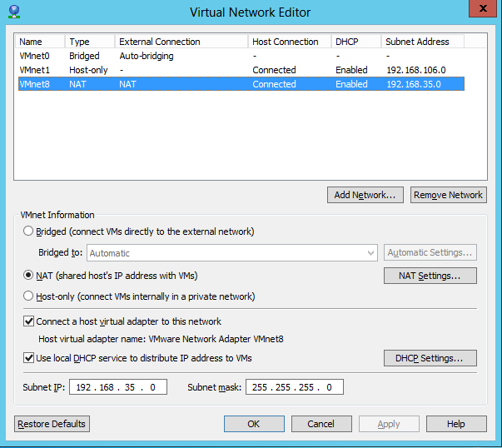Click into the Subnet mask field

pyautogui.click(x=295, y=387)
